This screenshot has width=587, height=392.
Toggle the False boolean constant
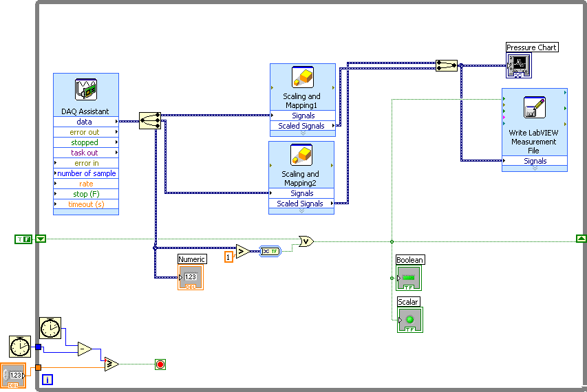(x=23, y=239)
